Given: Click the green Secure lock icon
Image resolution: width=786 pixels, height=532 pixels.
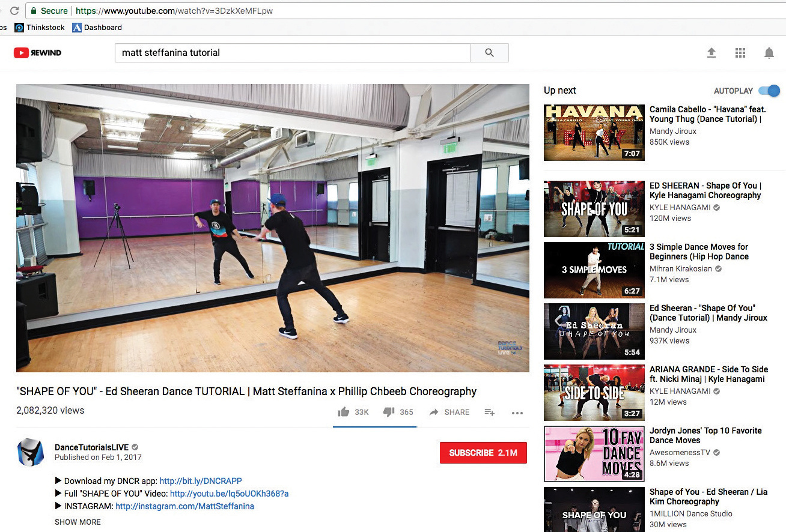Looking at the screenshot, I should point(34,11).
